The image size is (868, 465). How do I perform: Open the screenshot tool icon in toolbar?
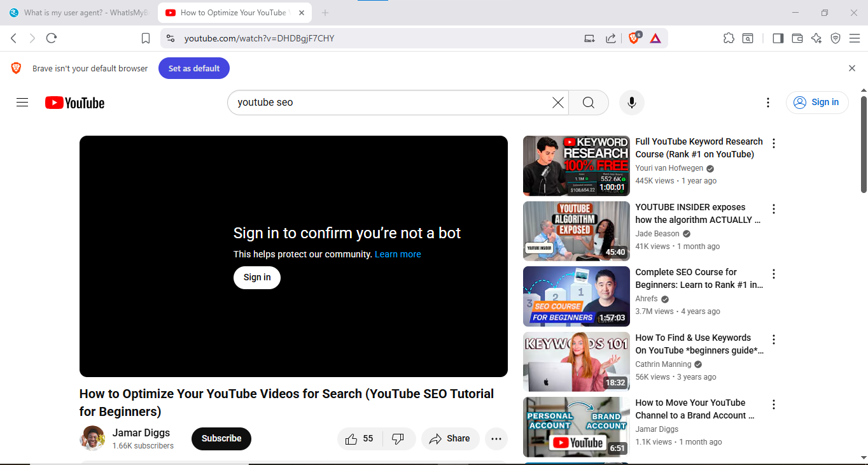coord(748,38)
